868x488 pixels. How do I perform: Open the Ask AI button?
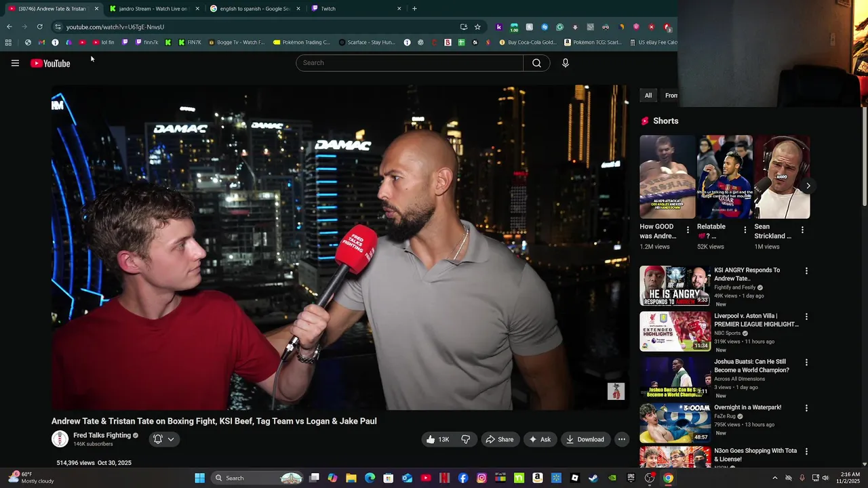(540, 439)
